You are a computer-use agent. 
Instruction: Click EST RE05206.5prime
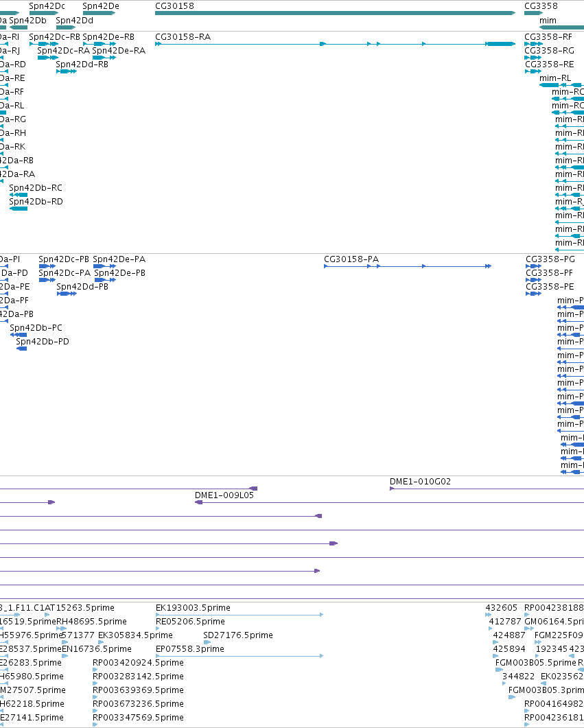tap(190, 621)
